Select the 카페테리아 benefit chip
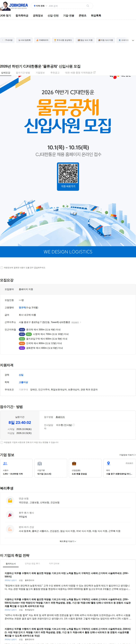This screenshot has width=136, height=644. point(42,40)
